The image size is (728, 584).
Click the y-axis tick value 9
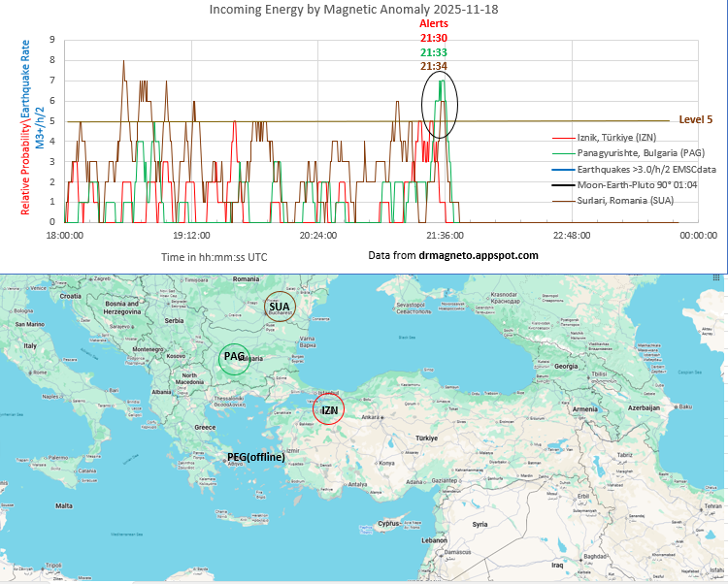click(x=52, y=40)
